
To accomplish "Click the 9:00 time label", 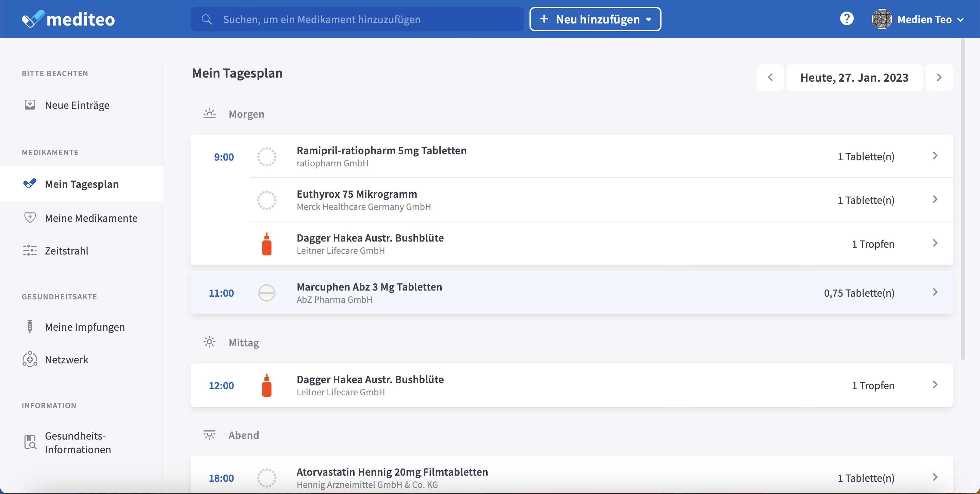I will (x=224, y=157).
